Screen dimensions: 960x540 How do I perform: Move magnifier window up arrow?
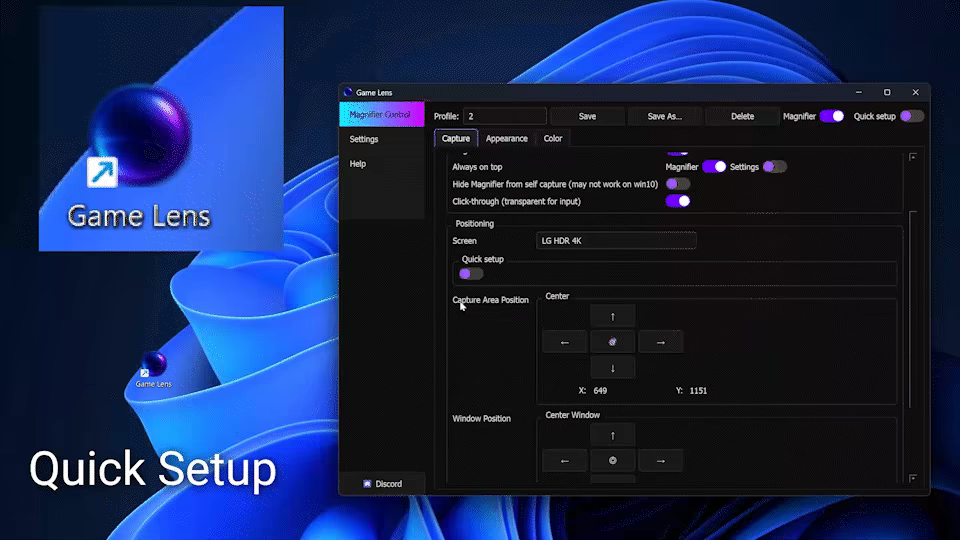click(612, 435)
